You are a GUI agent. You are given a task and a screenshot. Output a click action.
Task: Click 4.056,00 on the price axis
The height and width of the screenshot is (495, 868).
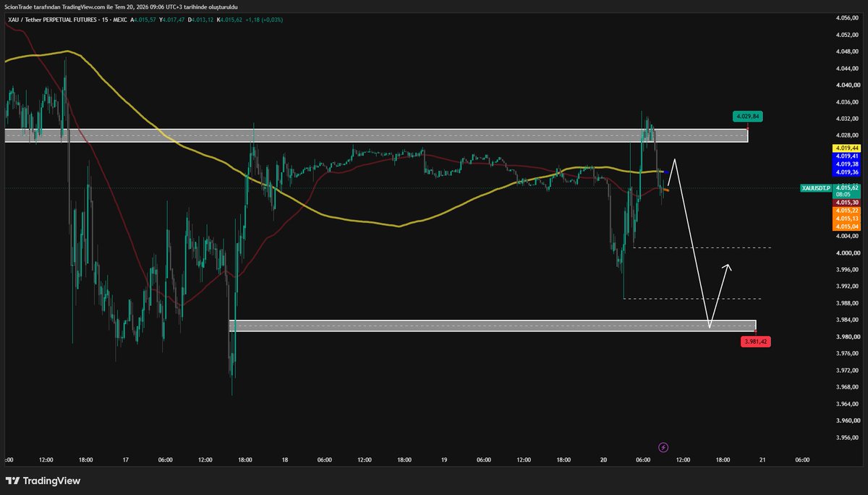click(846, 17)
